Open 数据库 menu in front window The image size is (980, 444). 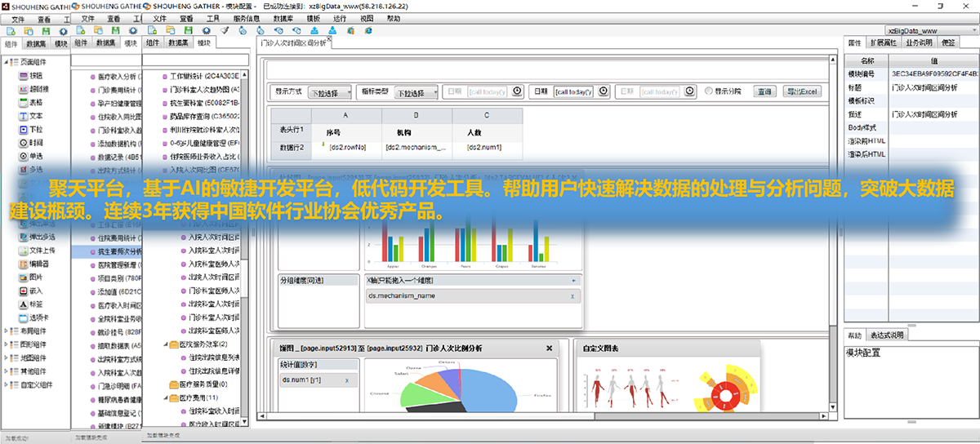pyautogui.click(x=284, y=17)
